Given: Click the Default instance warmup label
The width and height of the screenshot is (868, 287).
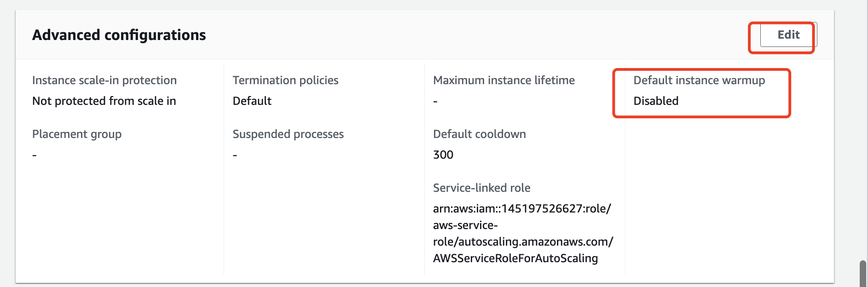Looking at the screenshot, I should (x=699, y=80).
